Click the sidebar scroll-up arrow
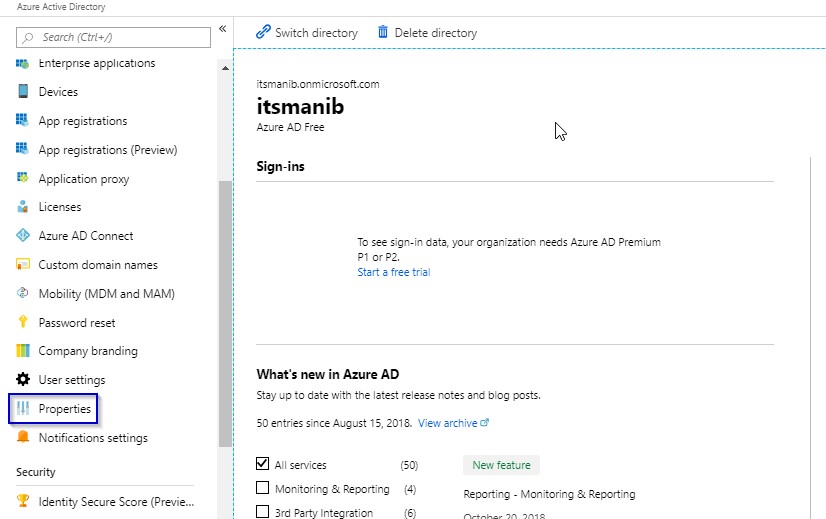 [x=225, y=68]
